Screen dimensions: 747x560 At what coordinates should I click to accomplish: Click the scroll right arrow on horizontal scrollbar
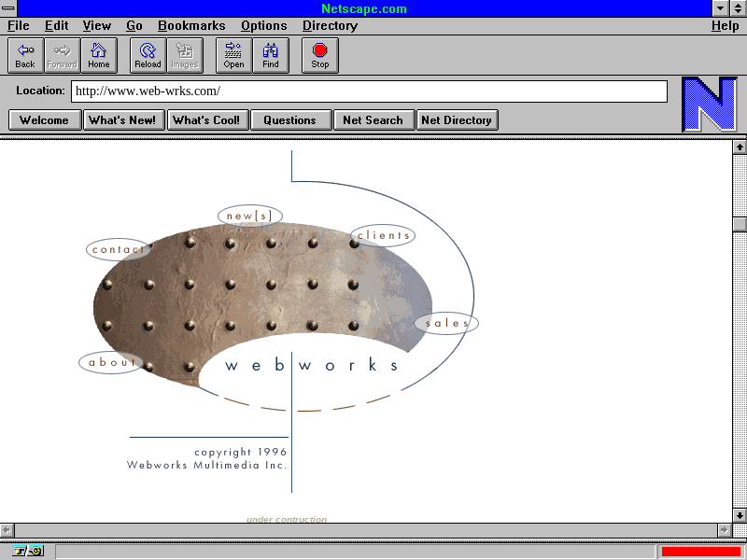[725, 529]
